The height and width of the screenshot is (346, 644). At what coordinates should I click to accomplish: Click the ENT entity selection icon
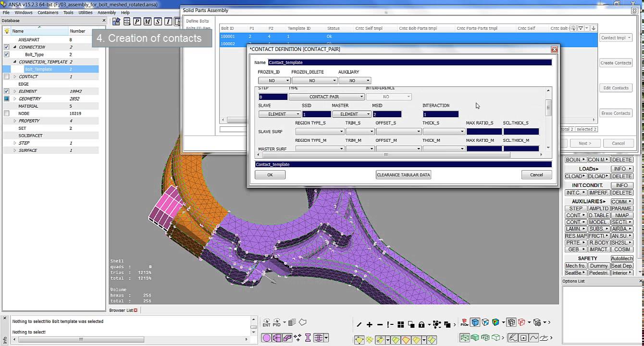point(266,323)
